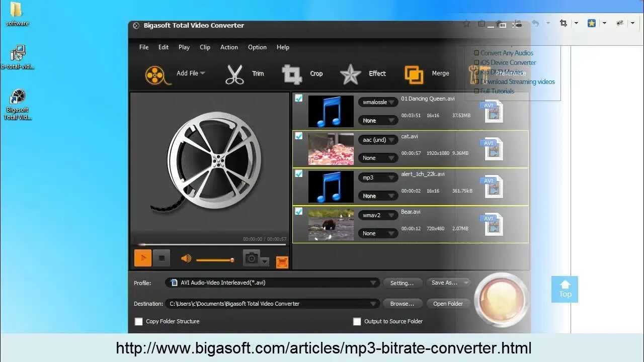The width and height of the screenshot is (644, 362).
Task: Open the Effect star tool
Action: pyautogui.click(x=350, y=74)
